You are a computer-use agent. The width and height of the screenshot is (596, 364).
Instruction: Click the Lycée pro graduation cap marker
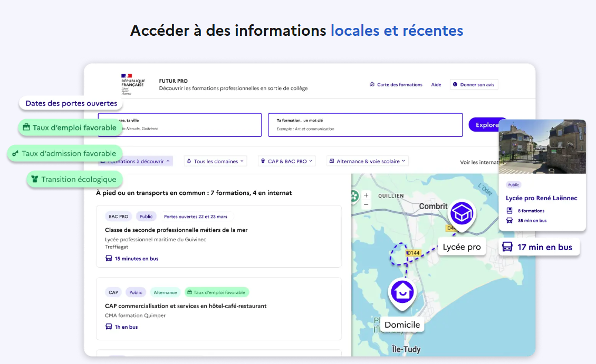[462, 214]
